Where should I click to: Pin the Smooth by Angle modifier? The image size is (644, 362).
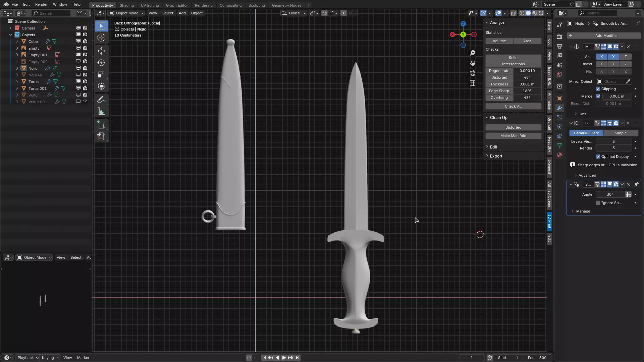(x=636, y=184)
